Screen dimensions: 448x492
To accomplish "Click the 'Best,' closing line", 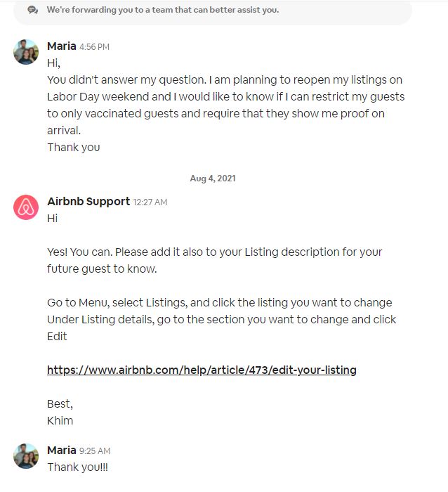I will (60, 404).
